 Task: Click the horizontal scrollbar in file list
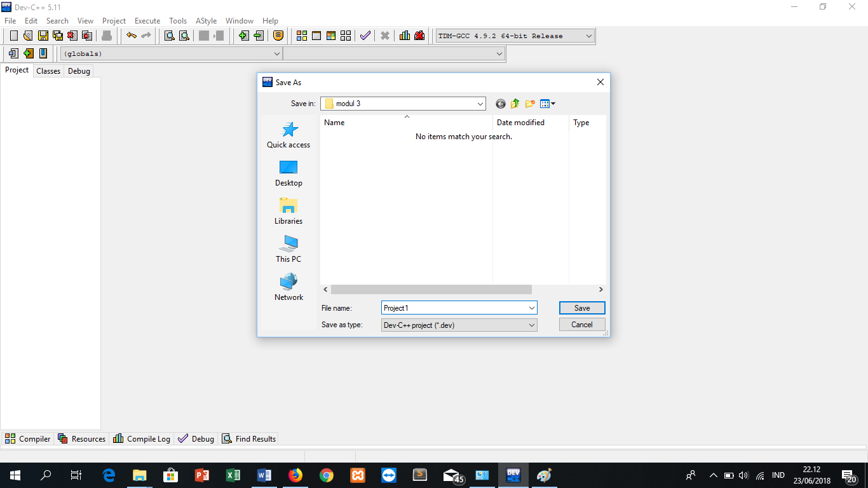click(x=431, y=290)
